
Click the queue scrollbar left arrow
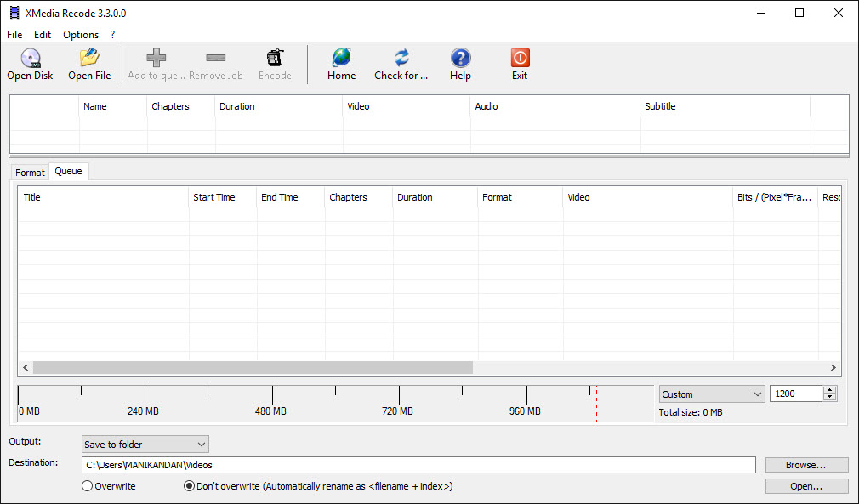pos(26,368)
